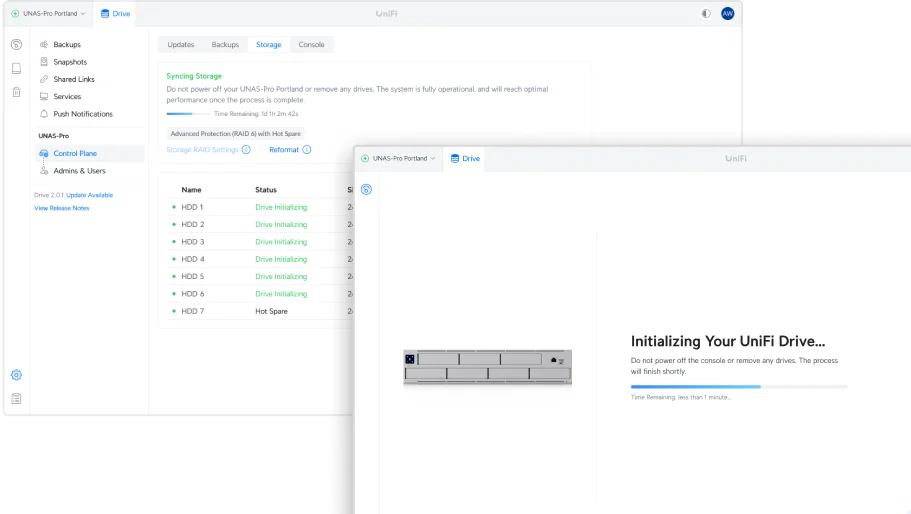Open Push Notifications in the sidebar

point(83,114)
